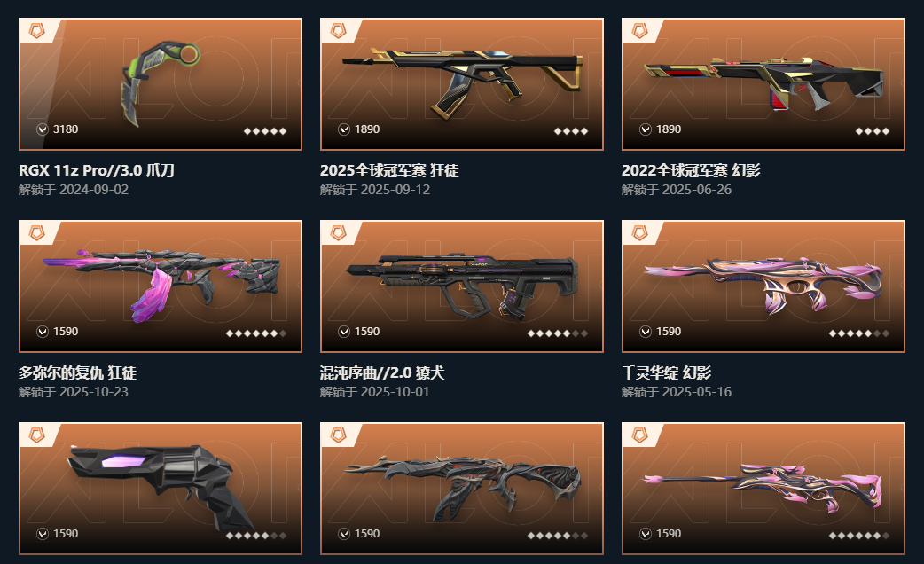Click the tier badge on the 2025全球冠军赛 狂徒 card
Viewport: 924px width, 564px height.
pyautogui.click(x=338, y=31)
